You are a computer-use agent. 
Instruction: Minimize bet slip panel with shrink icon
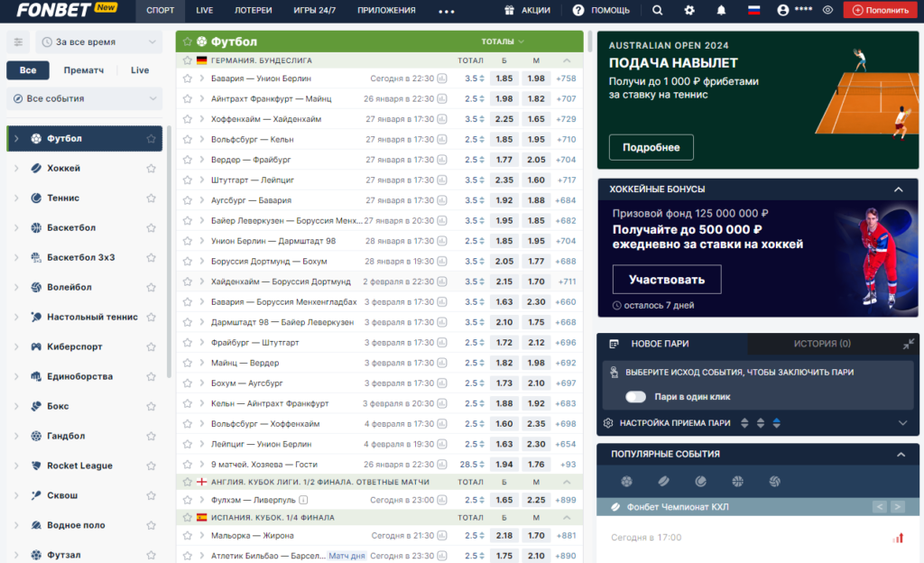(908, 344)
